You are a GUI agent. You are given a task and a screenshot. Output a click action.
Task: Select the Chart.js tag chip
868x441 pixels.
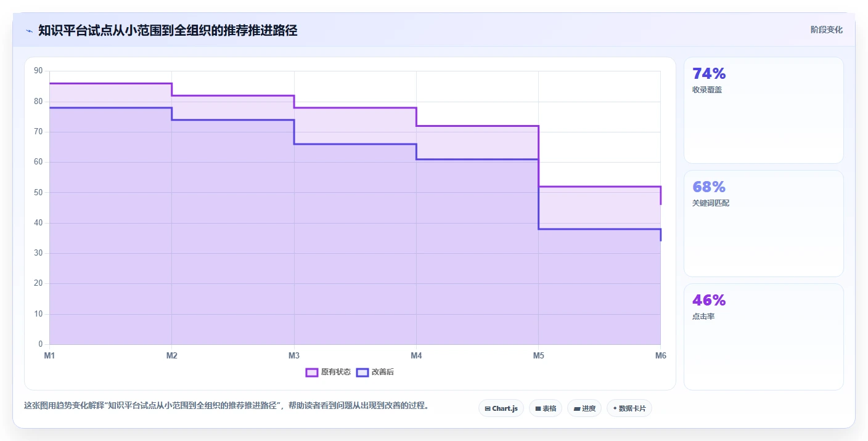coord(501,408)
